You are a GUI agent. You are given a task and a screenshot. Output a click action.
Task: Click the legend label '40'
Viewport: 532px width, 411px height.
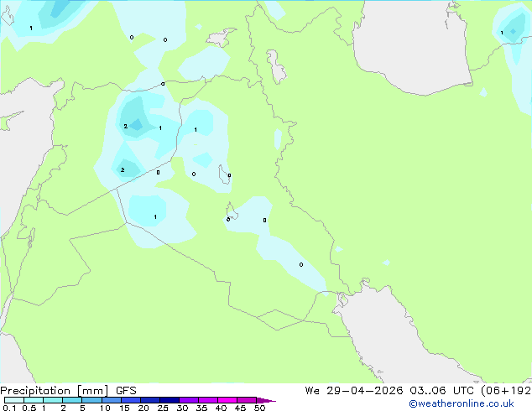221,408
